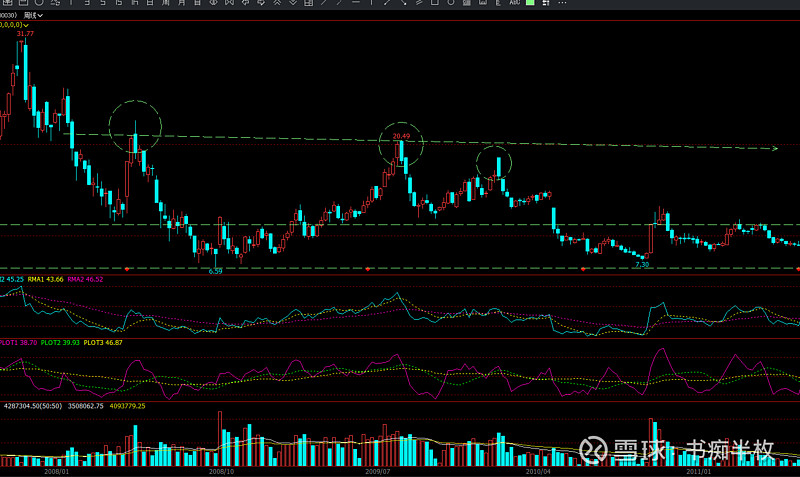Click the volume value 4287304.50(50:50)
The width and height of the screenshot is (800, 477).
click(x=33, y=406)
